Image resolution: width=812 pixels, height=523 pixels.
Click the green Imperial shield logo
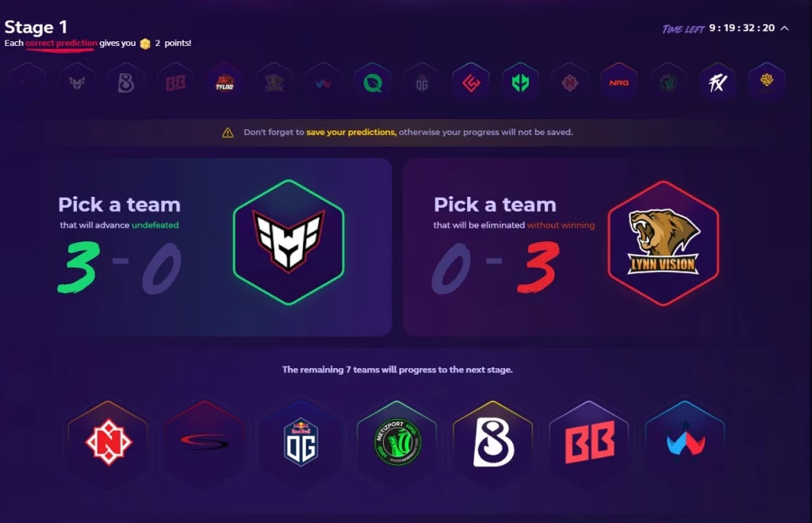point(520,83)
